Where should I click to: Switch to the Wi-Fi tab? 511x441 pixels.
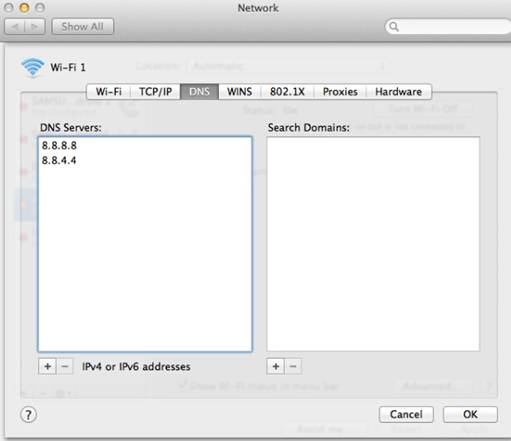(x=109, y=92)
